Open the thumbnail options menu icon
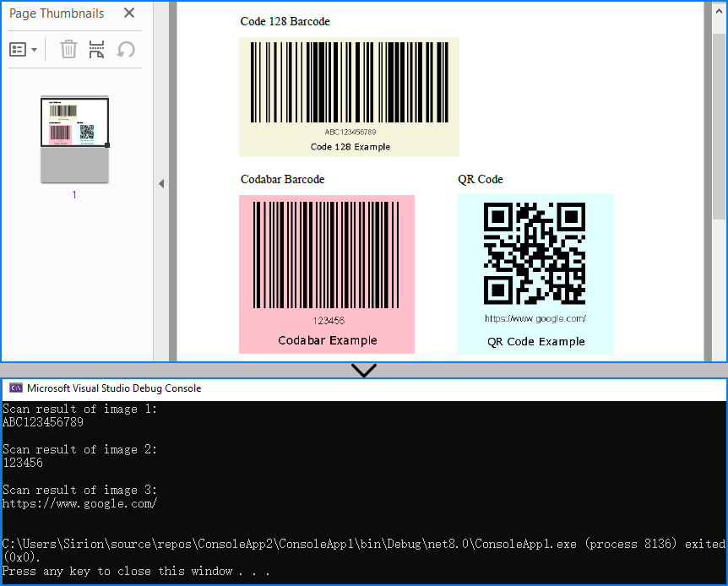The height and width of the screenshot is (586, 728). coord(19,49)
